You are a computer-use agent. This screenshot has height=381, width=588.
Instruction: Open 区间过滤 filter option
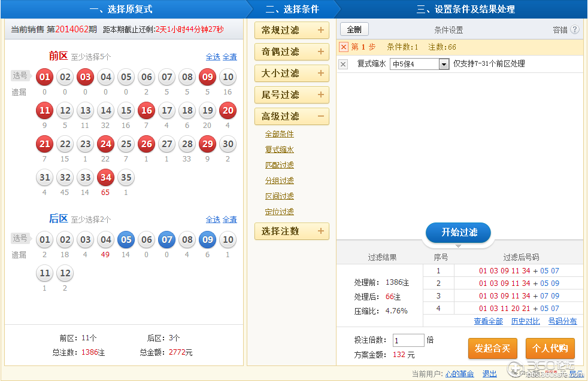click(280, 196)
